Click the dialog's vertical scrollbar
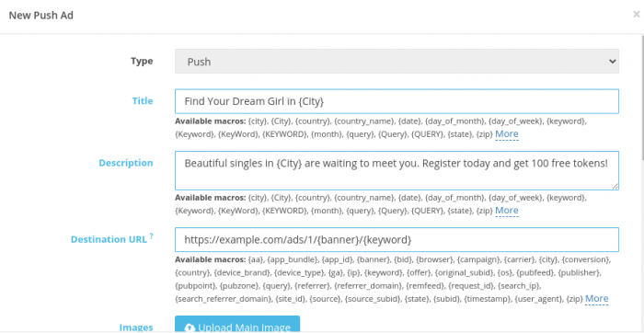 pyautogui.click(x=642, y=98)
